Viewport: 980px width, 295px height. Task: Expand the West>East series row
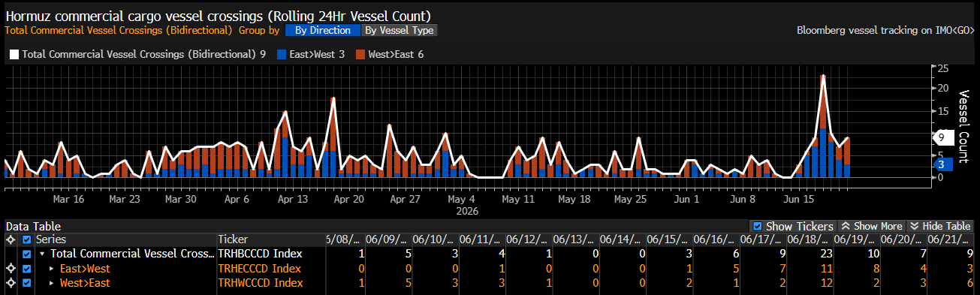[52, 283]
